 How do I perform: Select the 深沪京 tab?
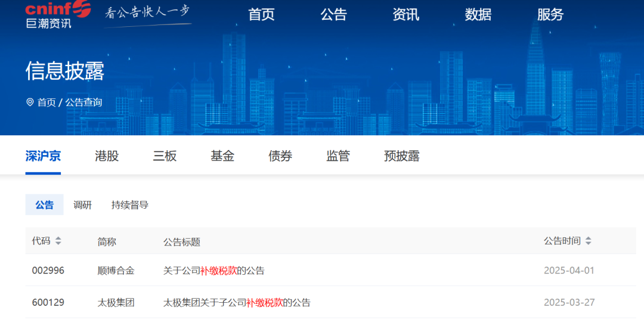pos(43,156)
